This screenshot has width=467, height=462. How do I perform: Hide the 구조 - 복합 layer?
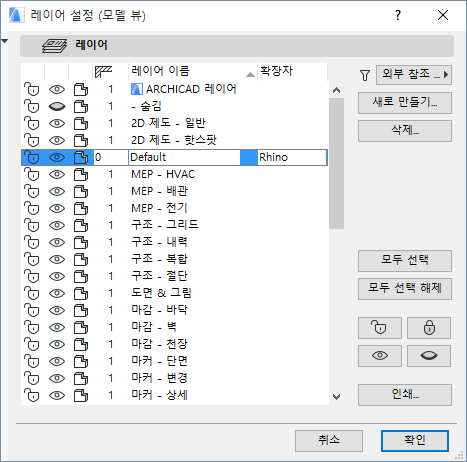click(57, 259)
